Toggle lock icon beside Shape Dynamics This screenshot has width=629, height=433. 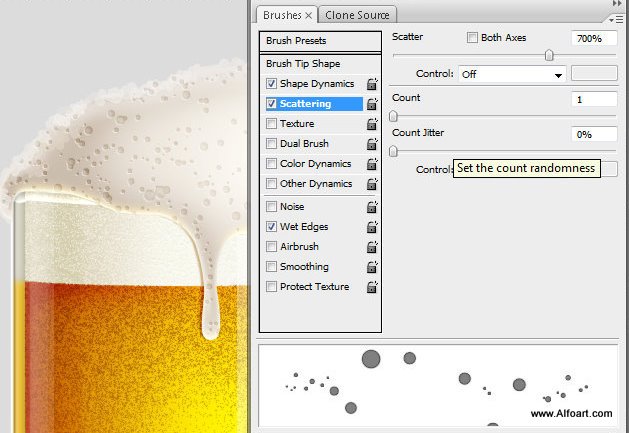point(372,84)
